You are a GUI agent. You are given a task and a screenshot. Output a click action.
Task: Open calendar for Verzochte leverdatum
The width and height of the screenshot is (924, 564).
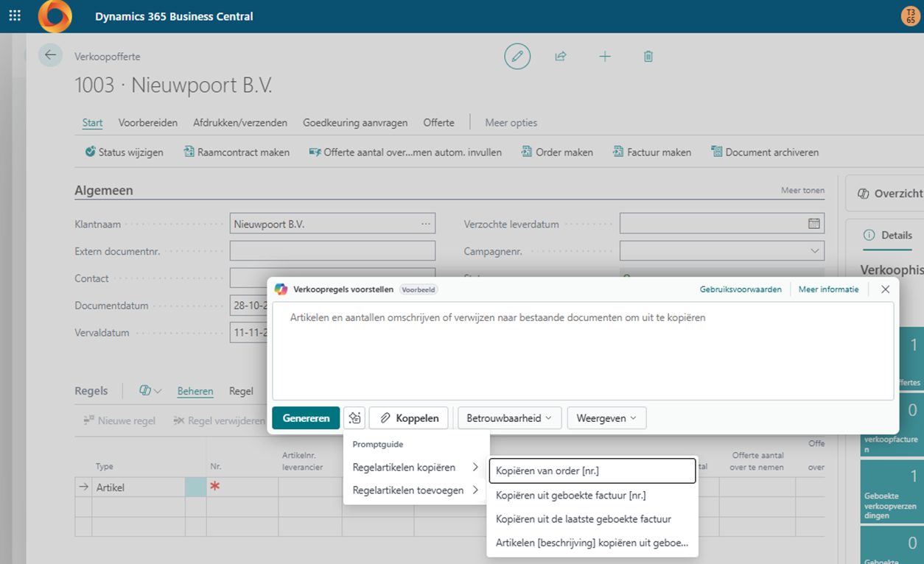pos(813,223)
